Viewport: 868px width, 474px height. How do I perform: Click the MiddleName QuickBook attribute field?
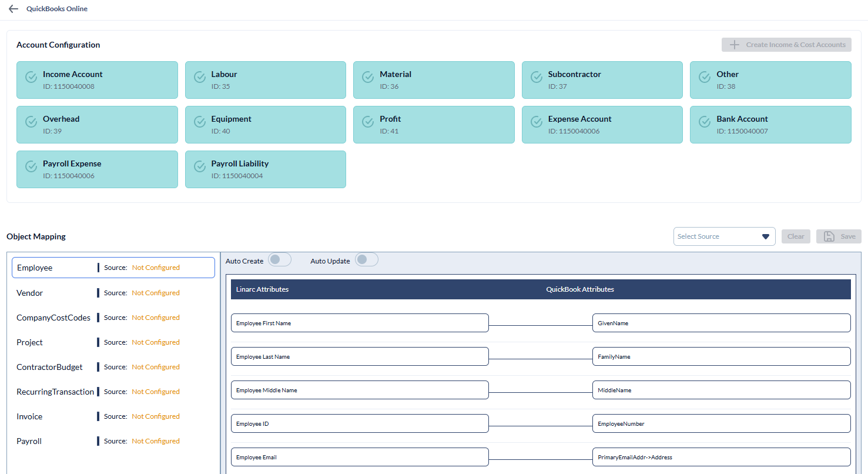pos(722,390)
